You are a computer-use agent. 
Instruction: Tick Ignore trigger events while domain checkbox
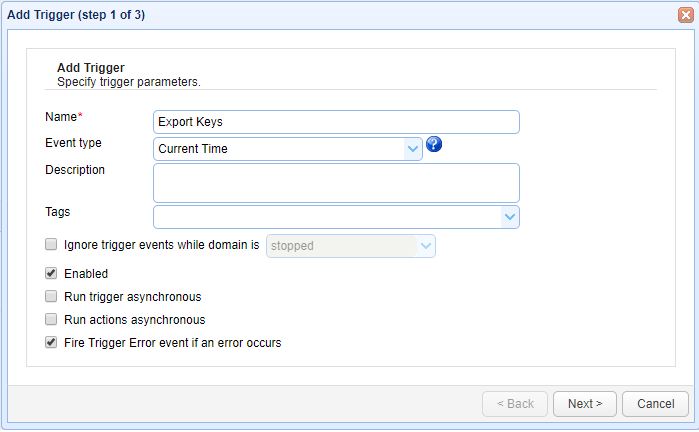tap(51, 244)
